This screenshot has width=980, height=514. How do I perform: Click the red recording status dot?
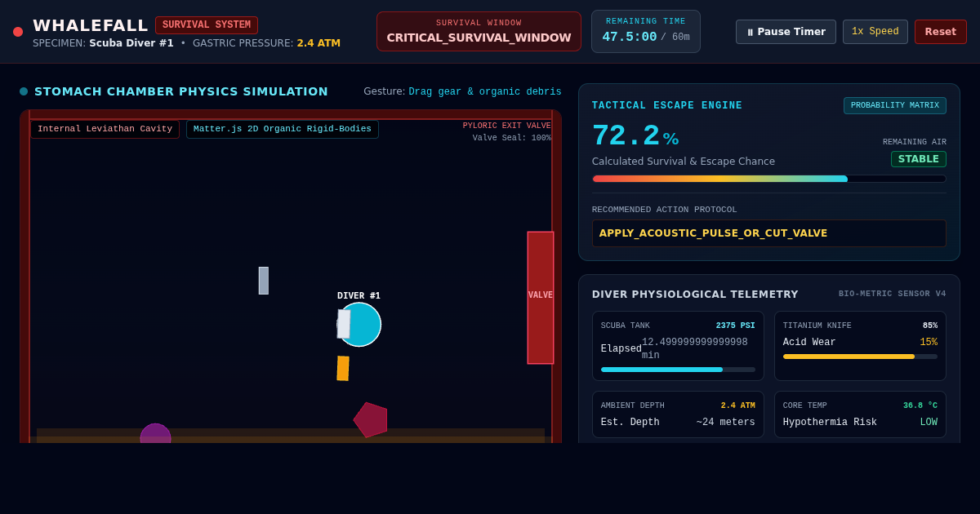tap(18, 32)
